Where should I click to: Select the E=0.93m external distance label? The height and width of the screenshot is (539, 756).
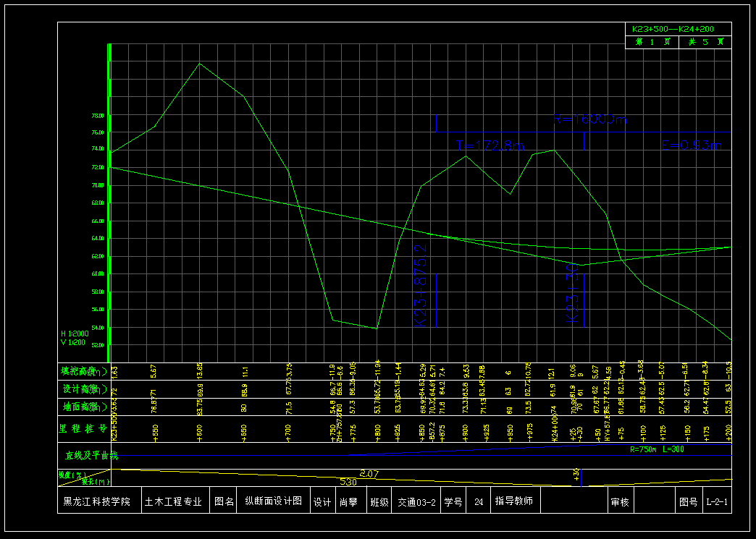click(x=692, y=145)
